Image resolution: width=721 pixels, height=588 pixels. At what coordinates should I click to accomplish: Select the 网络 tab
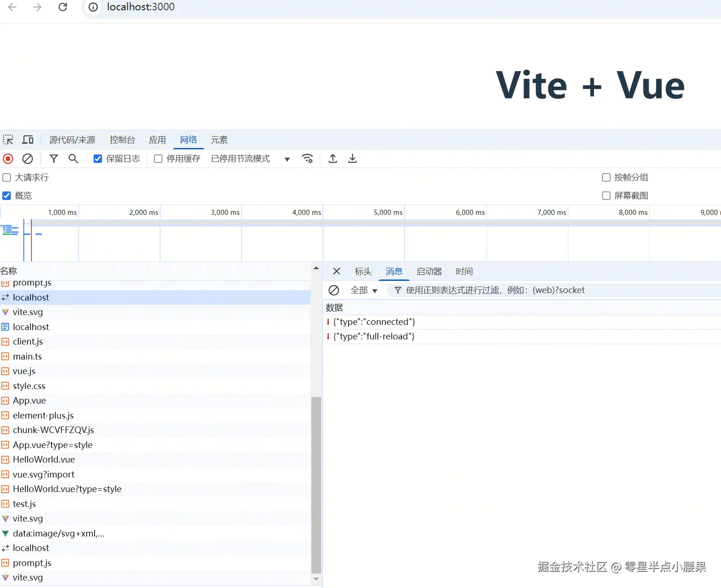pyautogui.click(x=189, y=140)
